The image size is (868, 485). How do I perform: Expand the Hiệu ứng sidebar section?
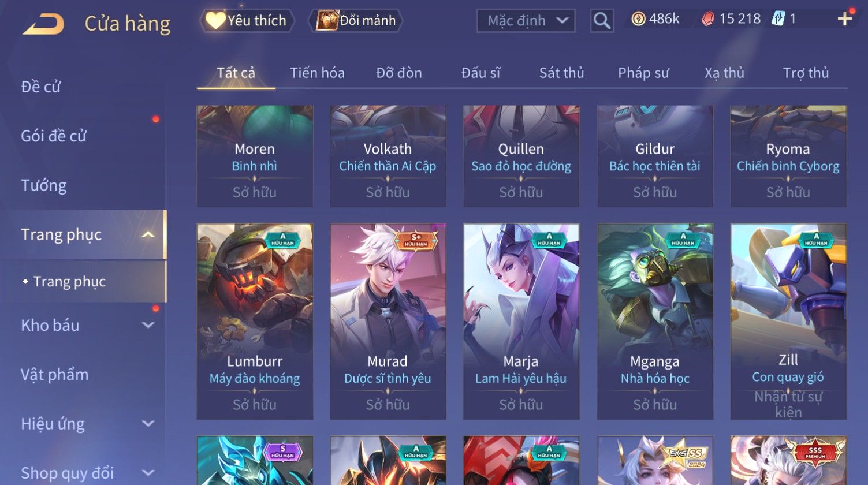(x=148, y=424)
